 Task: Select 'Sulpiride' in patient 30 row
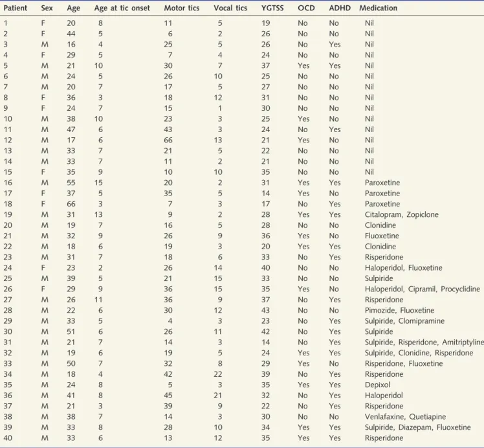pos(379,331)
